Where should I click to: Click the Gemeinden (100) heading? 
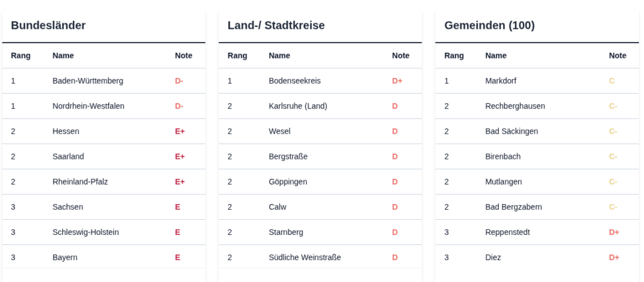click(489, 26)
